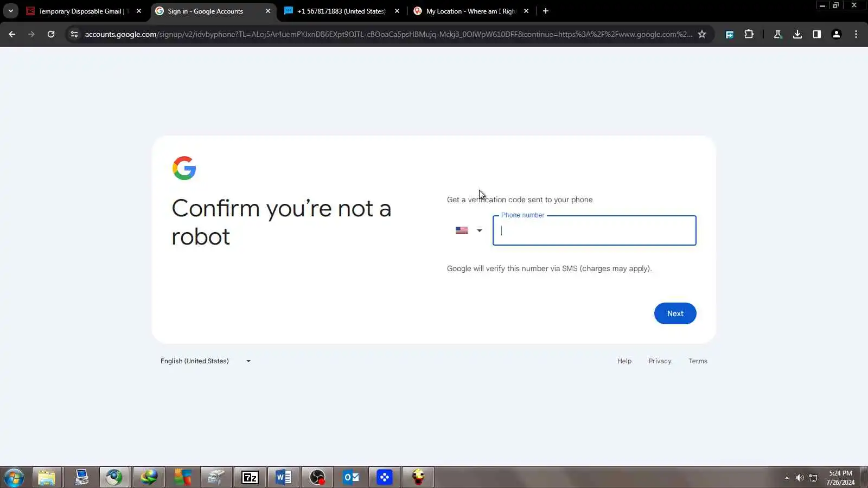Viewport: 868px width, 488px height.
Task: Close the Temporary Disposable Gmail tab
Action: pyautogui.click(x=139, y=11)
